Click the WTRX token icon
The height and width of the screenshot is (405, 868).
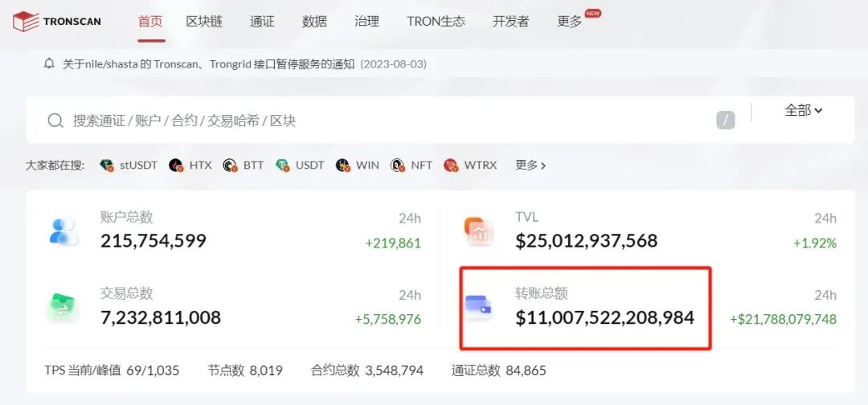tap(451, 165)
